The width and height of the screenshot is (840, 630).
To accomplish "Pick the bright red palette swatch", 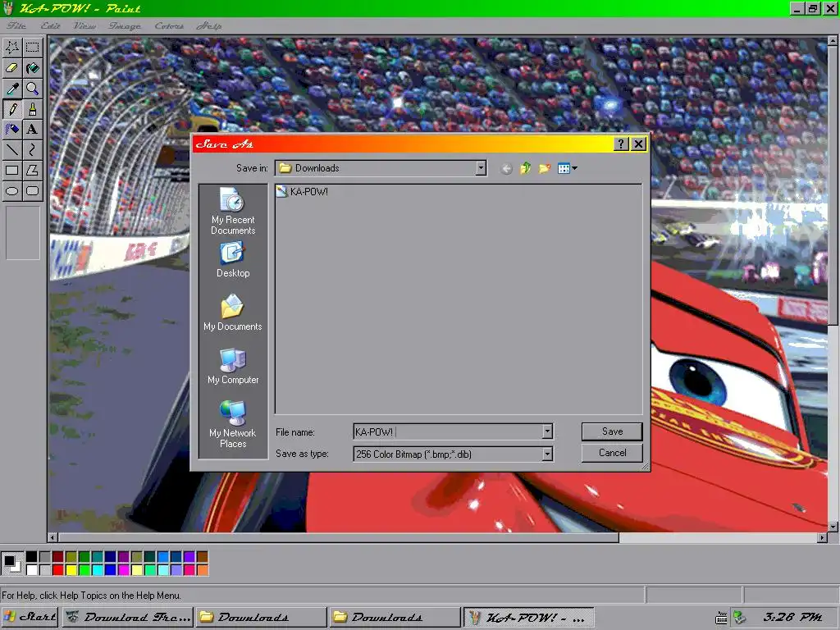I will coord(58,570).
